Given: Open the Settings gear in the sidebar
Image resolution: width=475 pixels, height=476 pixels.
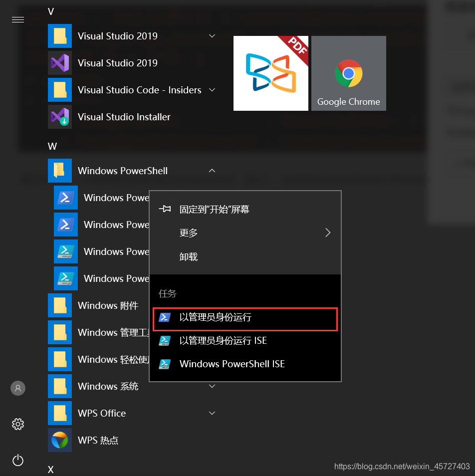Looking at the screenshot, I should coord(18,424).
